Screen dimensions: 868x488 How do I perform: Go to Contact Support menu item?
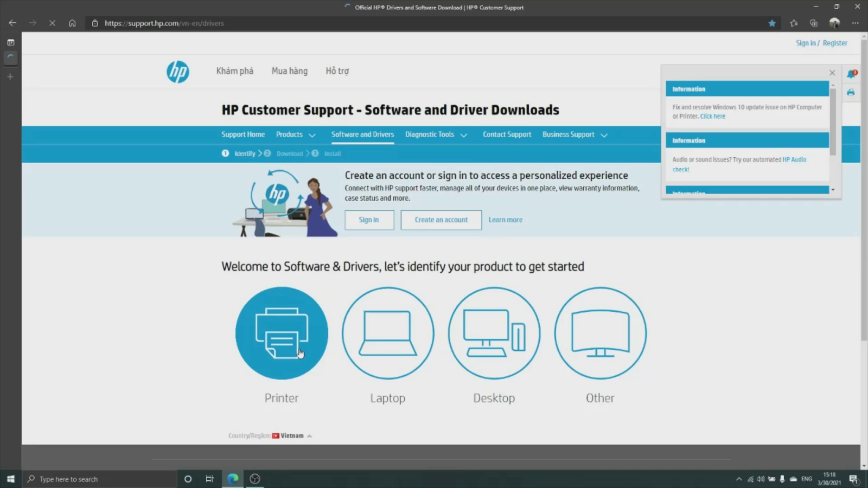coord(507,134)
